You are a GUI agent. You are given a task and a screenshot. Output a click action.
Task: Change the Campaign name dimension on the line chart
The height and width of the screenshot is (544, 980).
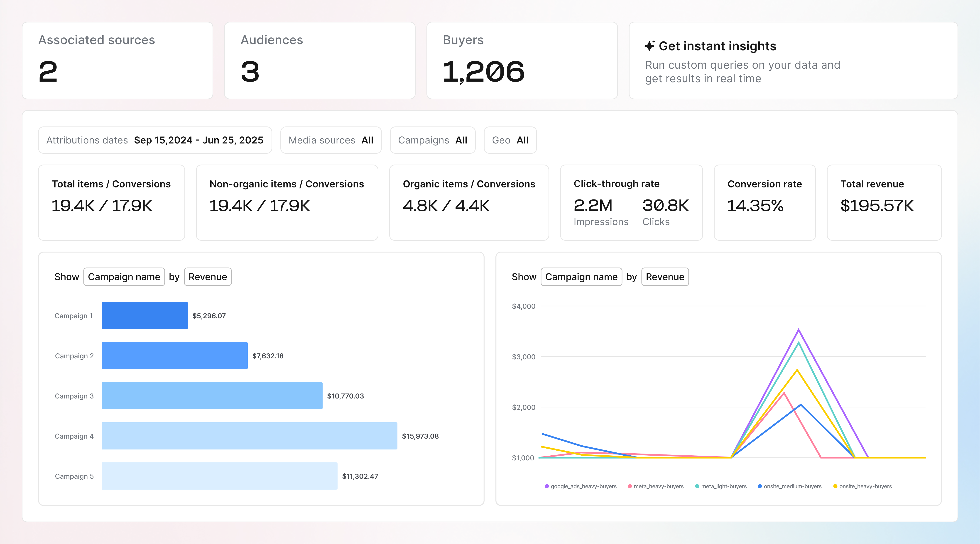click(x=581, y=276)
